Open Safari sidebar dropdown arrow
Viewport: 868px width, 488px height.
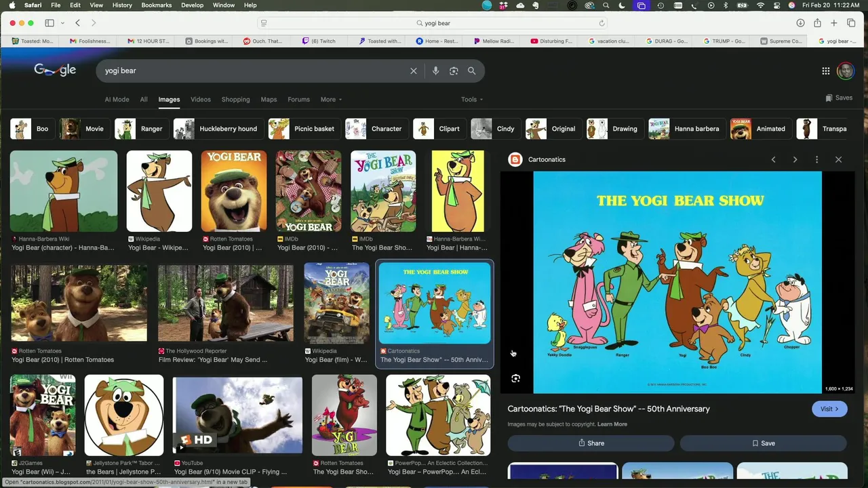62,23
